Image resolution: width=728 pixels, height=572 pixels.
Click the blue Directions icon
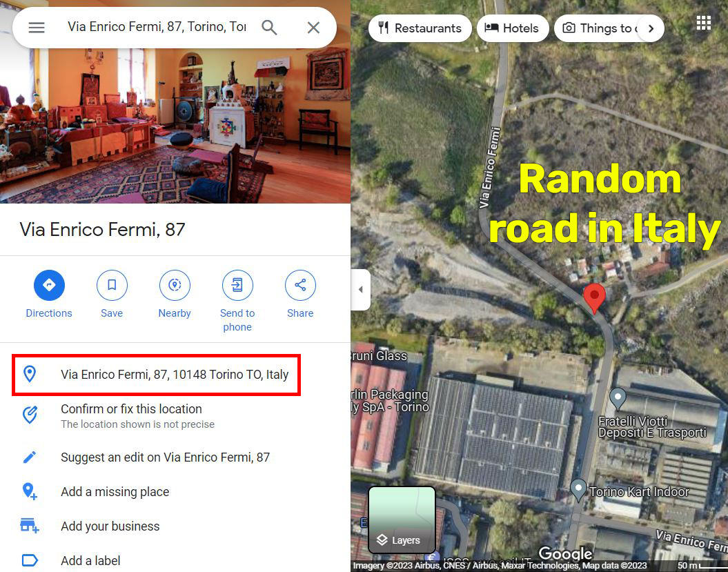(49, 285)
